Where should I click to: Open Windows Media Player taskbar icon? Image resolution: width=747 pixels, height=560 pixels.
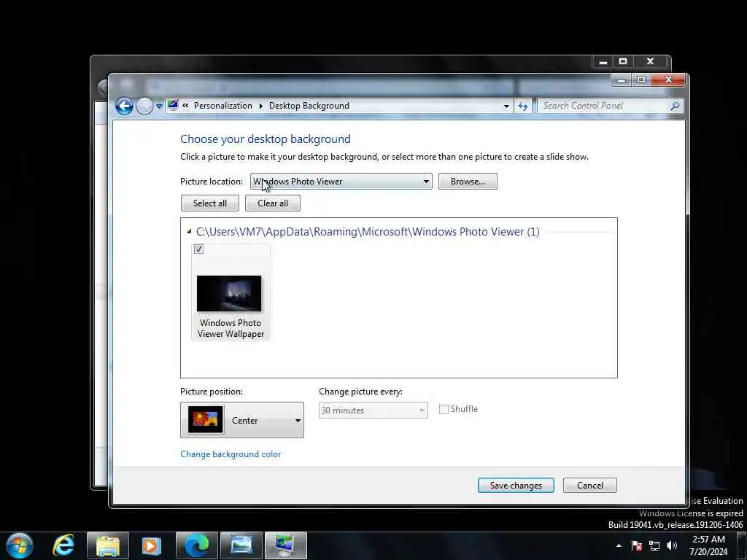coord(152,545)
